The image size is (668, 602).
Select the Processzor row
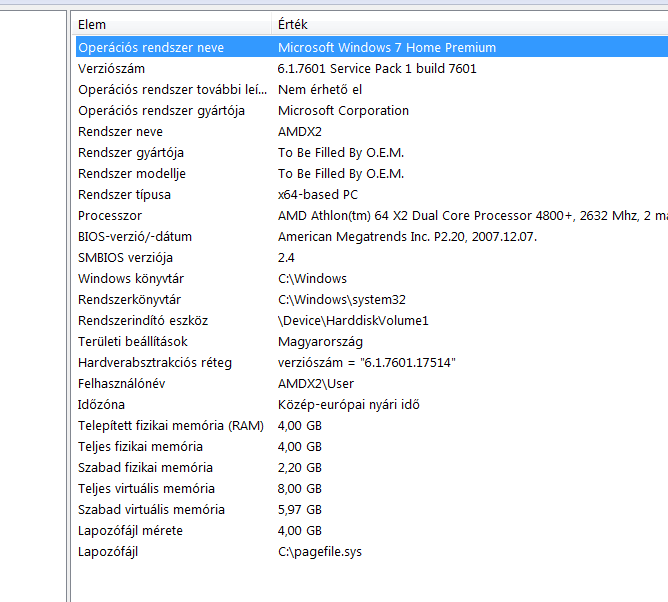(372, 215)
